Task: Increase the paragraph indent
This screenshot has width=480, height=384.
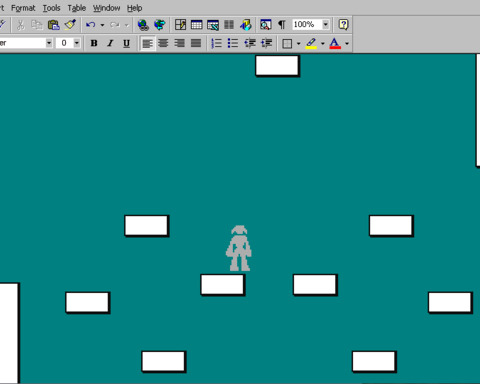Action: tap(267, 43)
